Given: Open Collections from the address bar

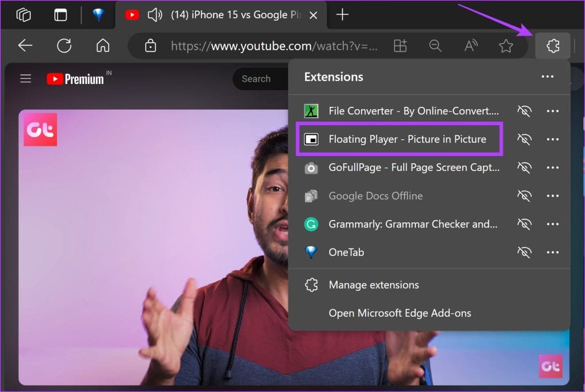Looking at the screenshot, I should point(400,46).
